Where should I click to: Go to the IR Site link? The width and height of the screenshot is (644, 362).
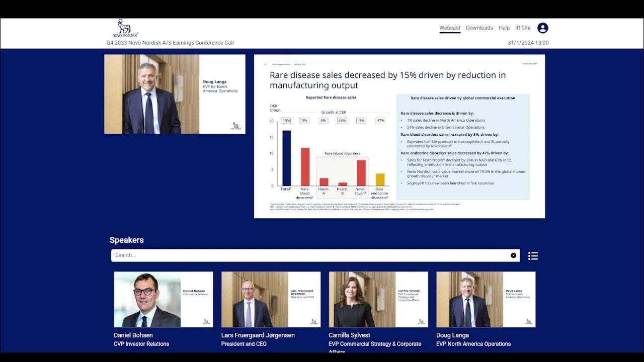click(x=523, y=28)
